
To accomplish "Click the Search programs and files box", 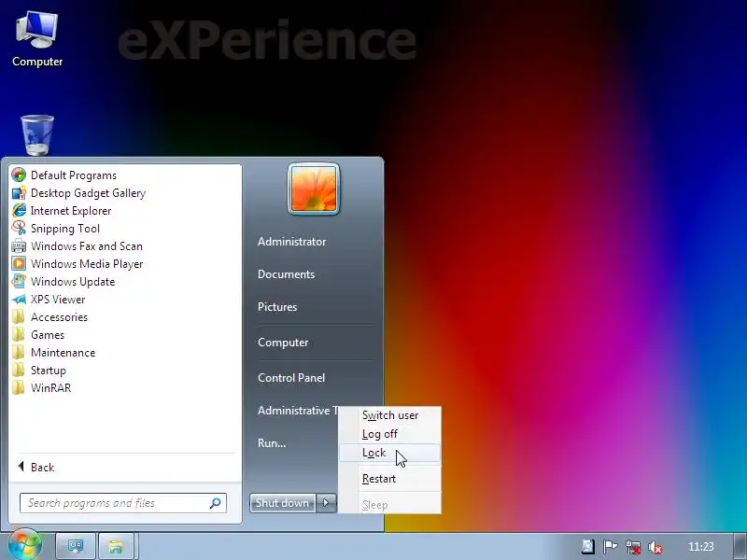I will 123,503.
